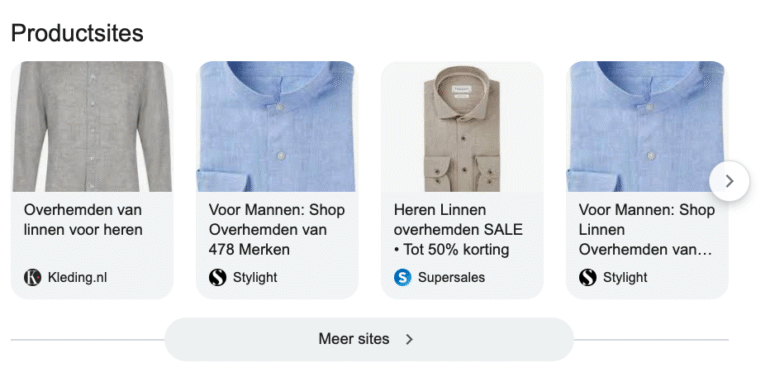Open the last blue shirt image
Screen dimensions: 770x382
pyautogui.click(x=647, y=126)
